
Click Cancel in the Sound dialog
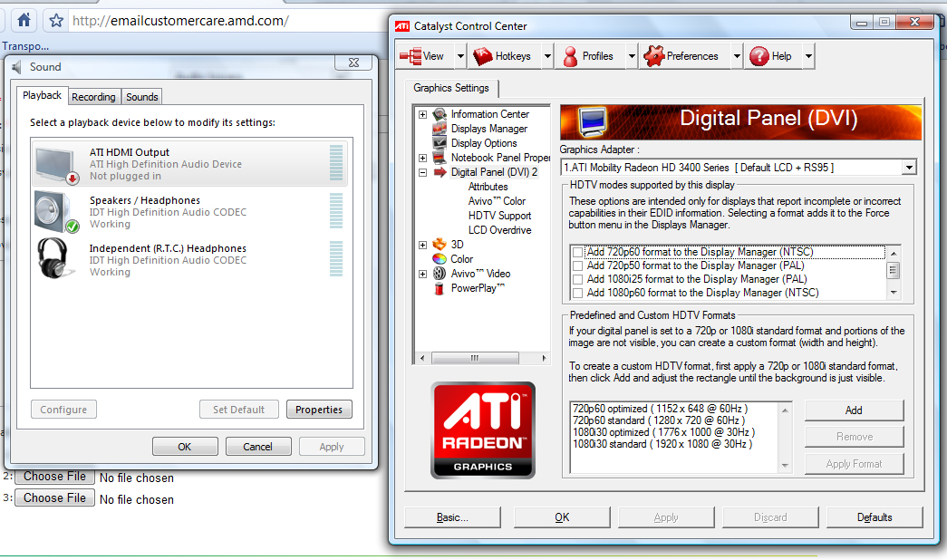(258, 447)
